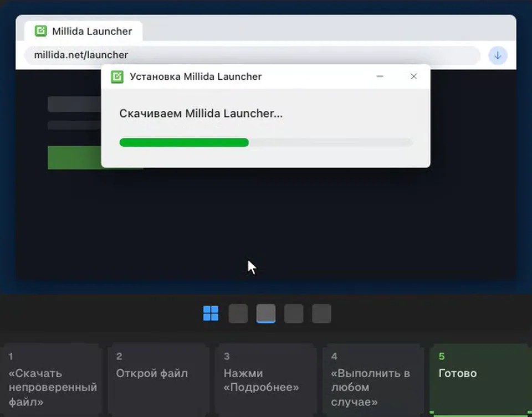Click the green download progress bar

tap(267, 142)
